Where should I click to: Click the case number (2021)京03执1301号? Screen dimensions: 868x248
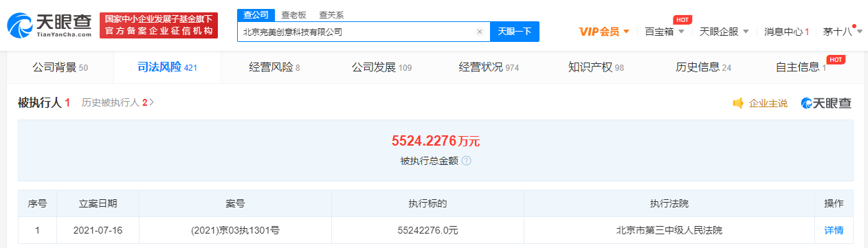point(235,230)
